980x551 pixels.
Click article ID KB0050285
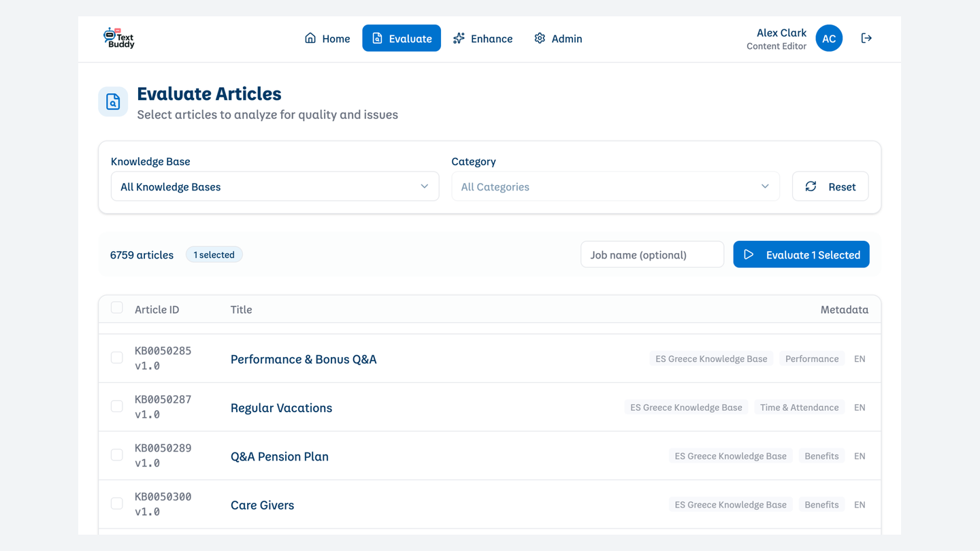click(163, 351)
